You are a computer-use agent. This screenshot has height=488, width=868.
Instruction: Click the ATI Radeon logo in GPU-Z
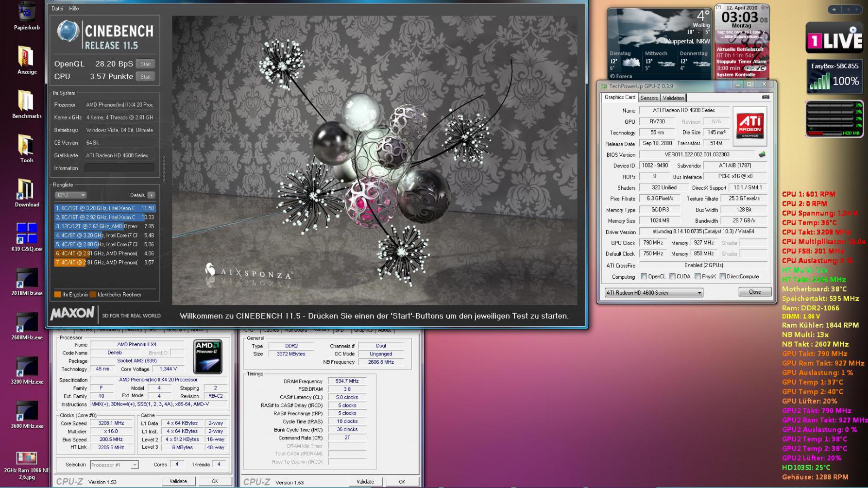click(x=750, y=126)
